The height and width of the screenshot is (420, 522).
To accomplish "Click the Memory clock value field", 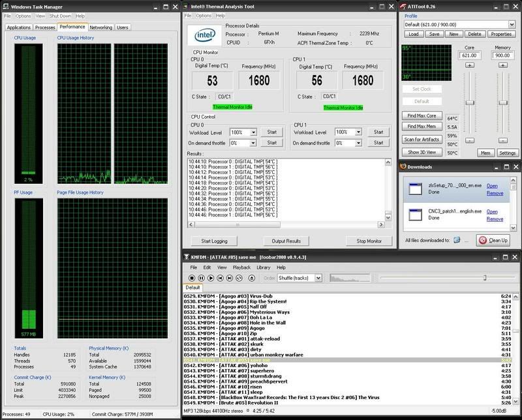I will click(x=502, y=55).
